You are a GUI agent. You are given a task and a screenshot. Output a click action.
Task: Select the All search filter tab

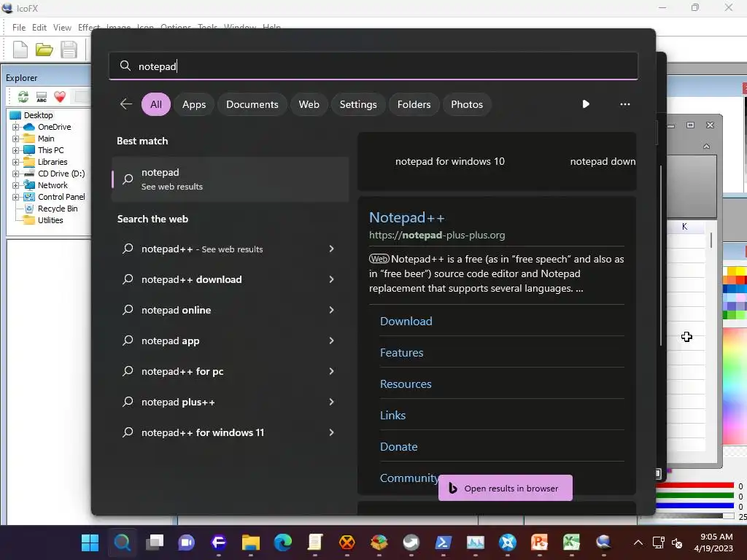[x=156, y=104]
